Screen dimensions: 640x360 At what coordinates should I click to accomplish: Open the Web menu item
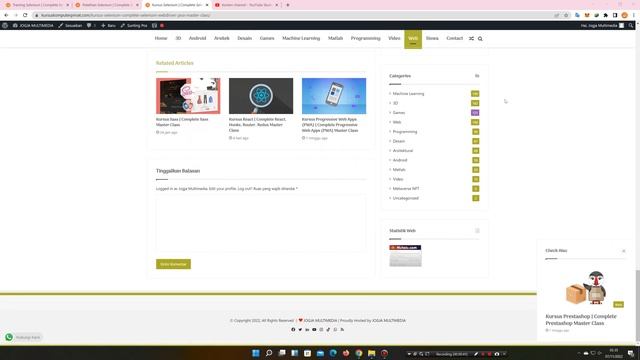[413, 39]
